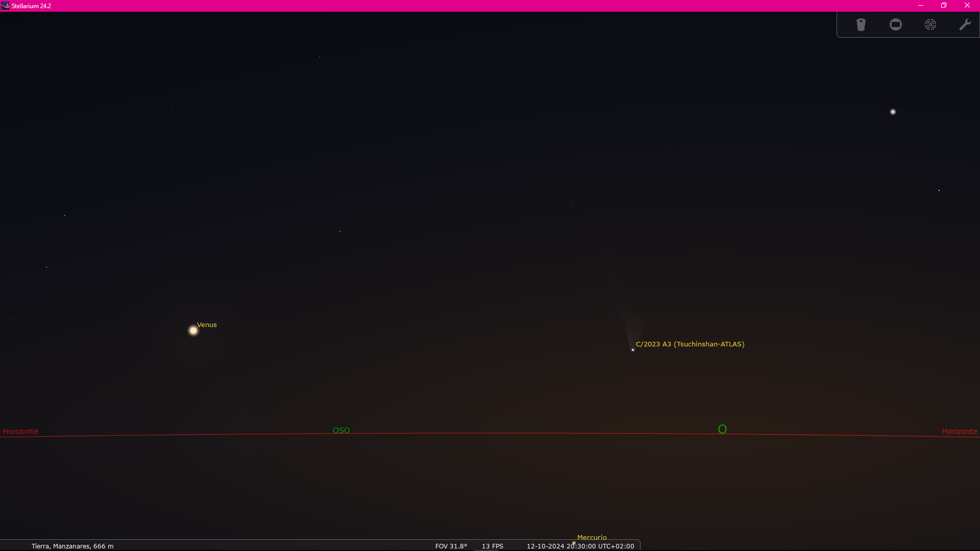The height and width of the screenshot is (551, 980).
Task: Select comet C/2023 A3 nucleus
Action: [633, 350]
